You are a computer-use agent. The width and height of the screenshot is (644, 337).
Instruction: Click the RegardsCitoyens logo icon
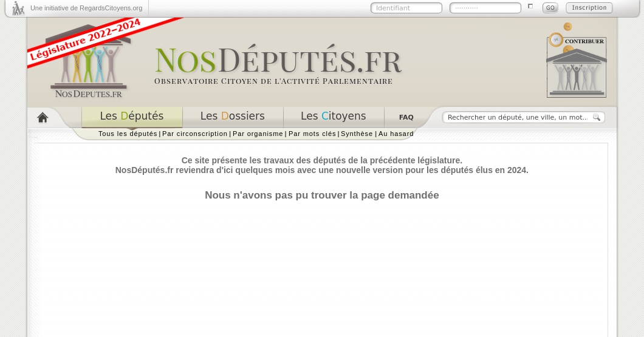(18, 9)
